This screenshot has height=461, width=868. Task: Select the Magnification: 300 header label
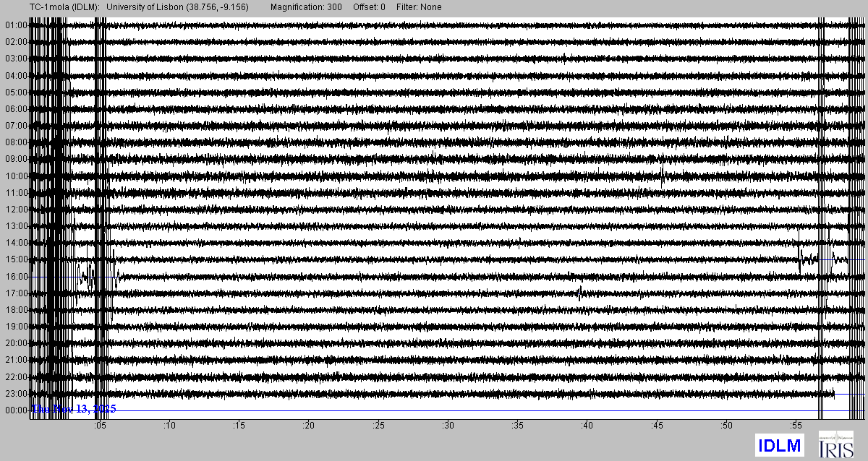pos(311,7)
